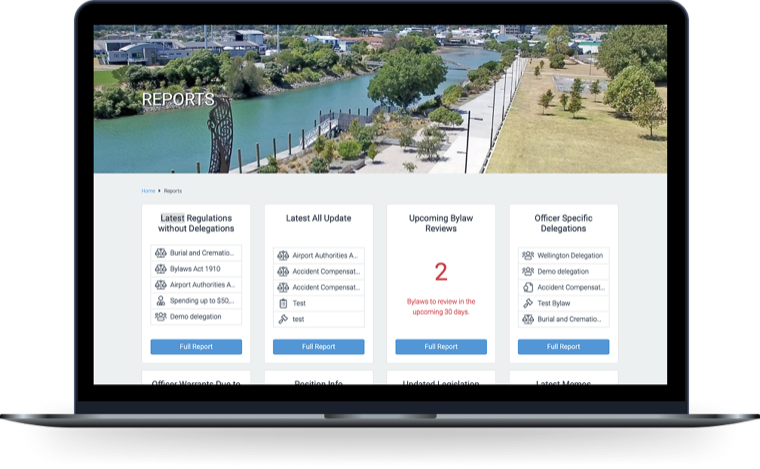The image size is (760, 469).
Task: Click the red number 2 bylaw count
Action: click(441, 272)
